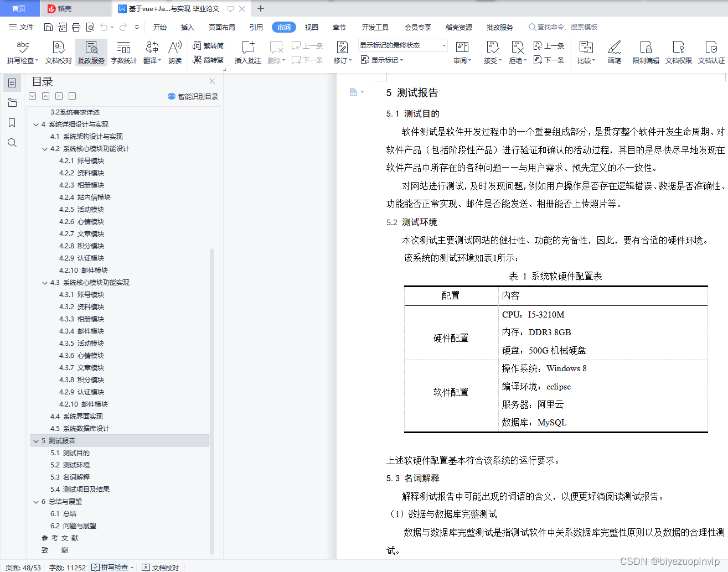Go to 下一条 next change beside 拒绝
728x572 pixels.
549,60
